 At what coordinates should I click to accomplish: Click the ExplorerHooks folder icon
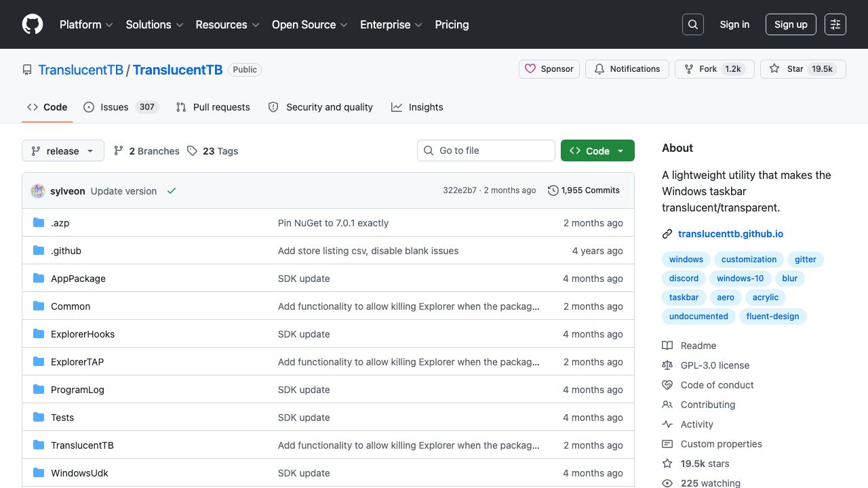39,334
